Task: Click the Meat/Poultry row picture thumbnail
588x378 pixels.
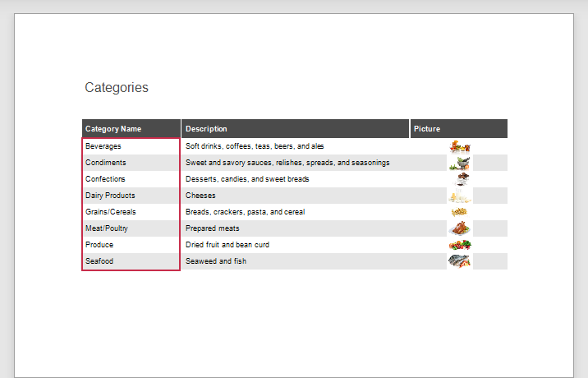Action: pos(460,228)
